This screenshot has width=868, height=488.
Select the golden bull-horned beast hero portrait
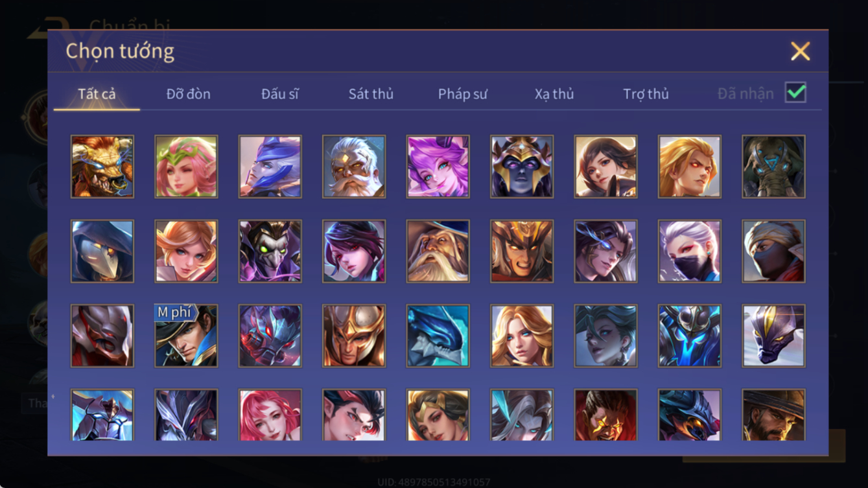point(102,167)
